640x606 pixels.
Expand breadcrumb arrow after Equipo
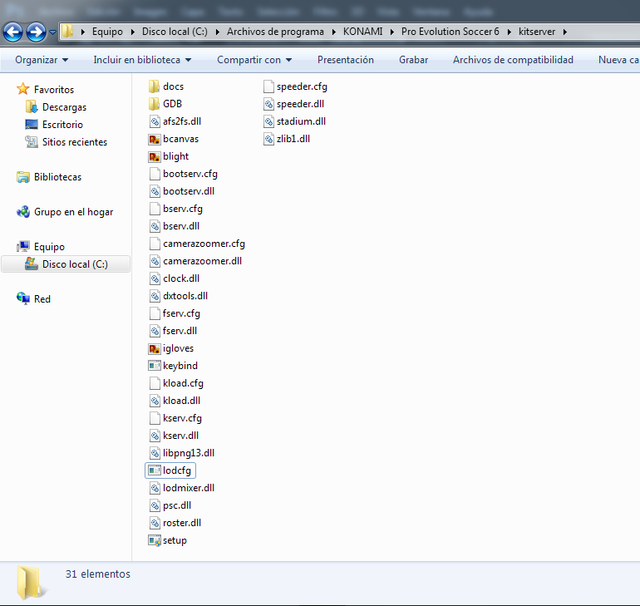[x=133, y=32]
